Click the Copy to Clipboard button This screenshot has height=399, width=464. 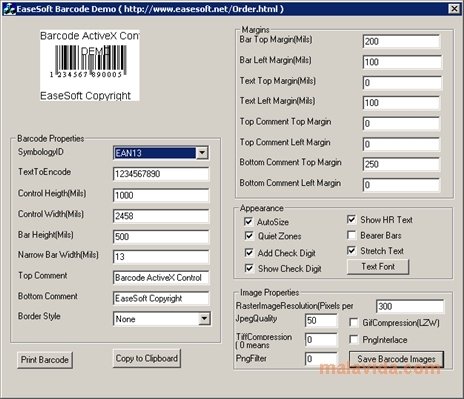click(x=147, y=358)
